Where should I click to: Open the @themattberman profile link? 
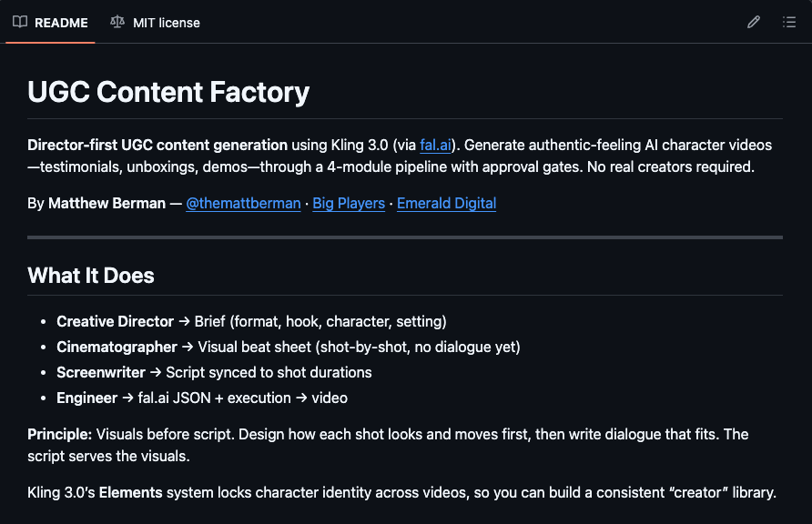(x=243, y=203)
